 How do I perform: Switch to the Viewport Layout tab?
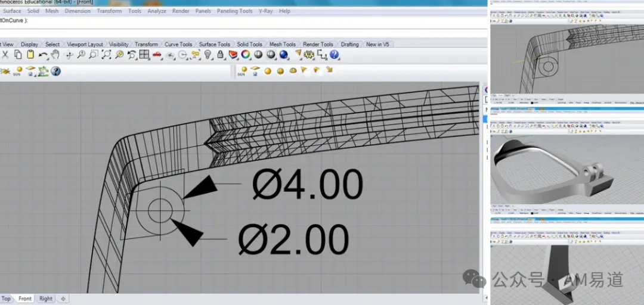pos(85,44)
